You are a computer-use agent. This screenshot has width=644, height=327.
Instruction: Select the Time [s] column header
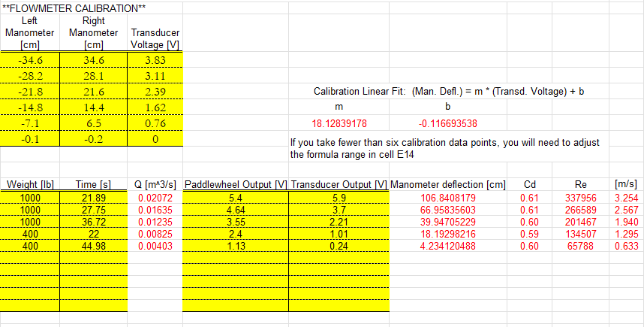click(x=93, y=185)
